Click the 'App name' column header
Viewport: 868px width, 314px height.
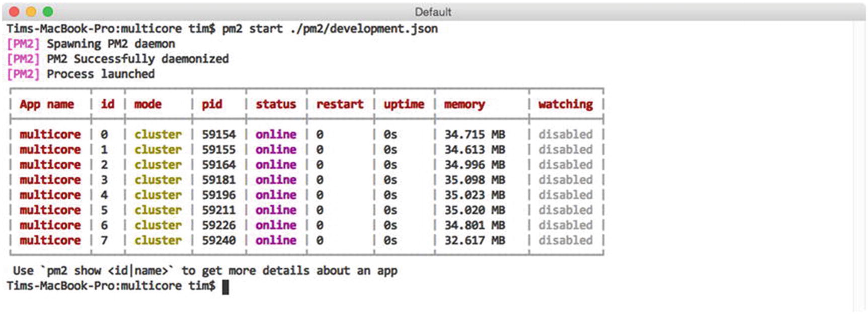click(47, 104)
